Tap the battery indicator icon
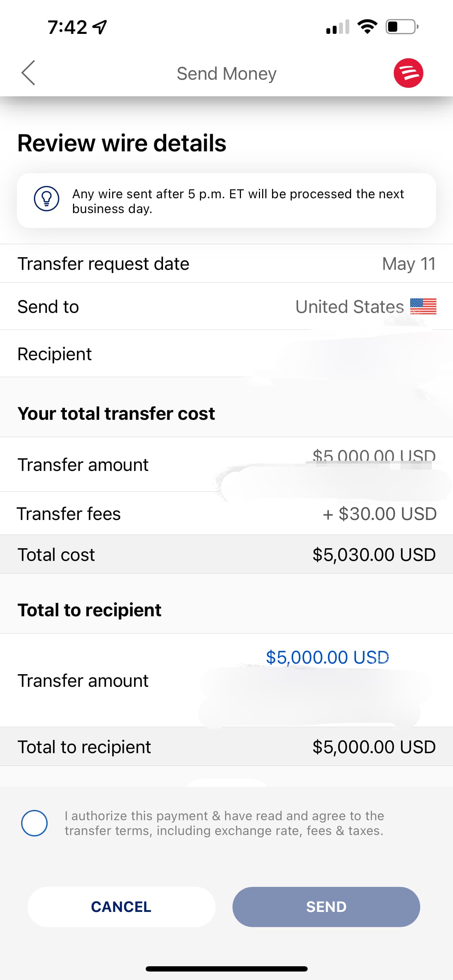Screen dimensions: 453x980 [401, 26]
